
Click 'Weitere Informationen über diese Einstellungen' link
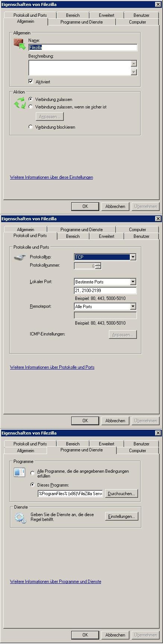[51, 177]
